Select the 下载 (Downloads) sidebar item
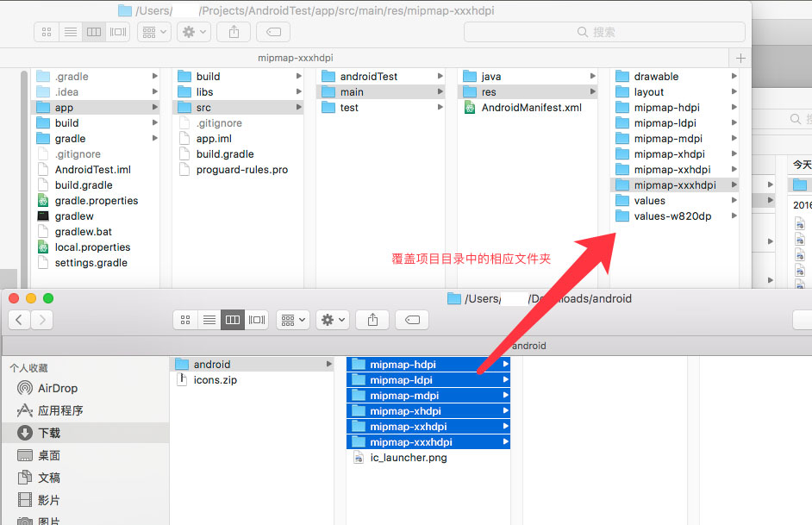 tap(49, 433)
